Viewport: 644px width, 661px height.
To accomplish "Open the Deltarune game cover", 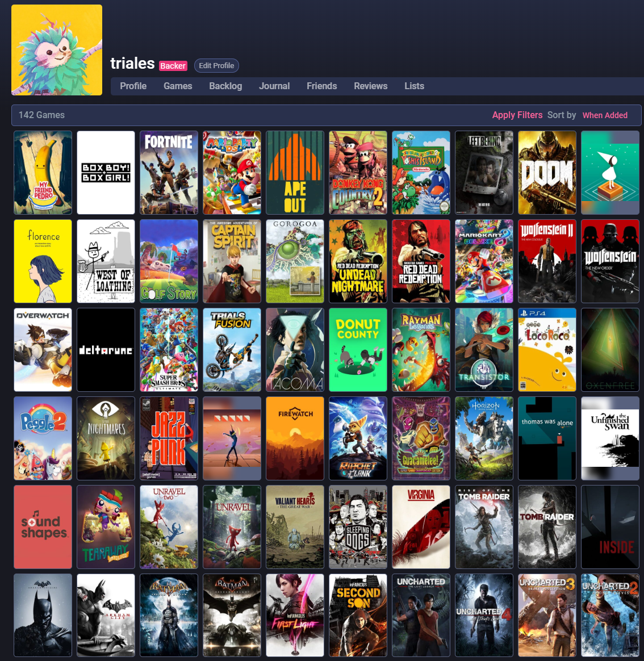I will [106, 350].
